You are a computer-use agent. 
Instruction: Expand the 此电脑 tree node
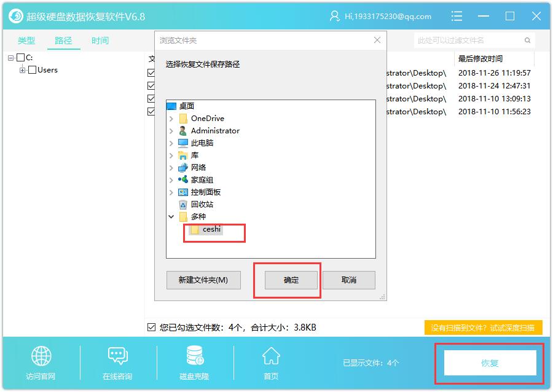coord(171,143)
